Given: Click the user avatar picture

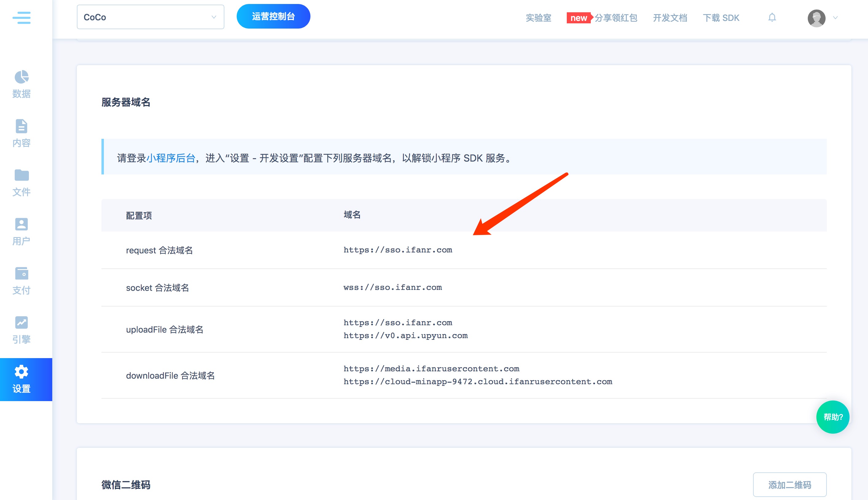Looking at the screenshot, I should (816, 18).
